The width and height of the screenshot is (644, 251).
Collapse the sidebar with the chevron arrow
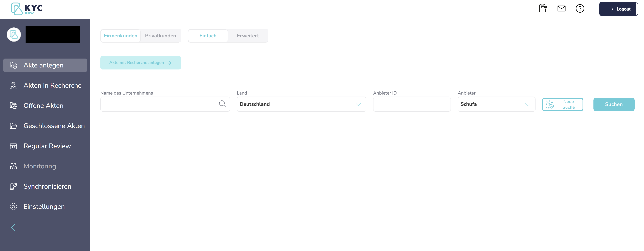[x=13, y=228]
